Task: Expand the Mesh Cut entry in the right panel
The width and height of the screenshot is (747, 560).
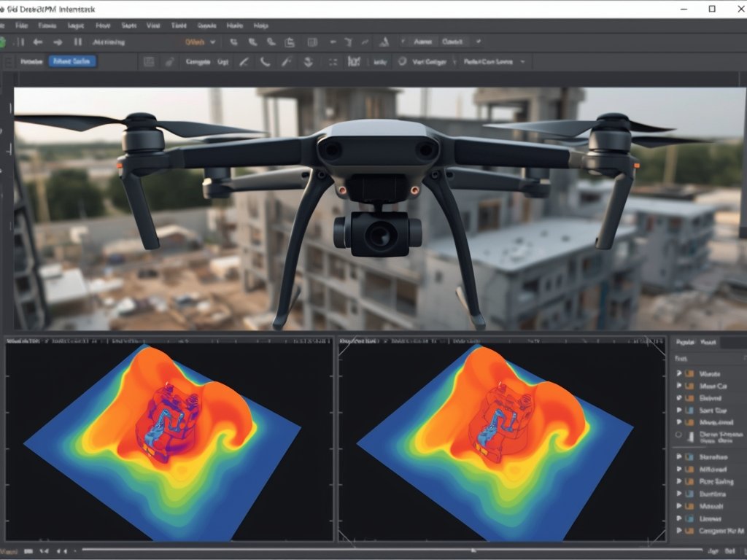Action: point(679,386)
